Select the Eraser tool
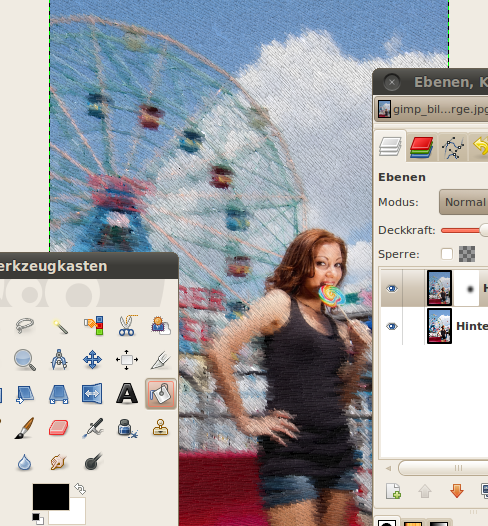The image size is (488, 526). coord(59,428)
